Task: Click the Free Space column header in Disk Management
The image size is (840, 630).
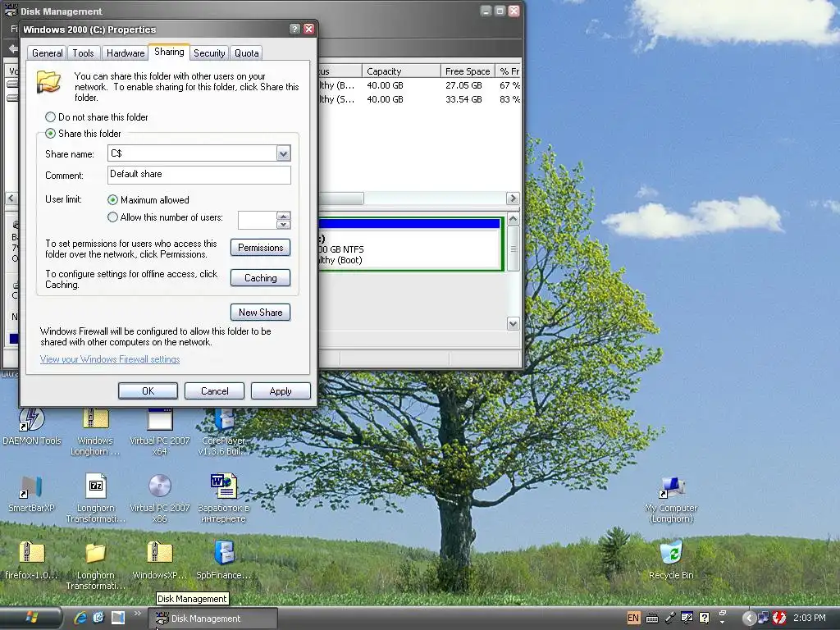Action: (x=468, y=71)
